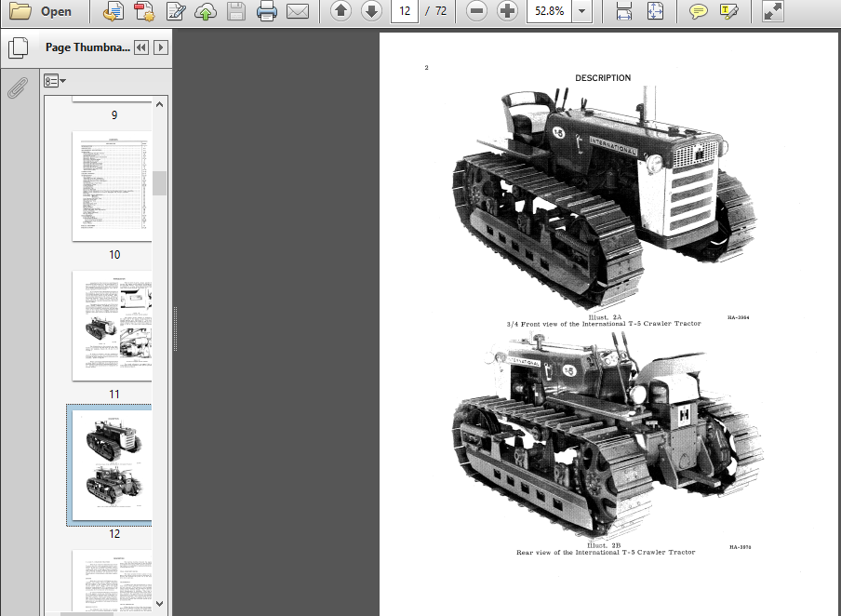841x616 pixels.
Task: Click the cloud upload icon
Action: click(206, 11)
